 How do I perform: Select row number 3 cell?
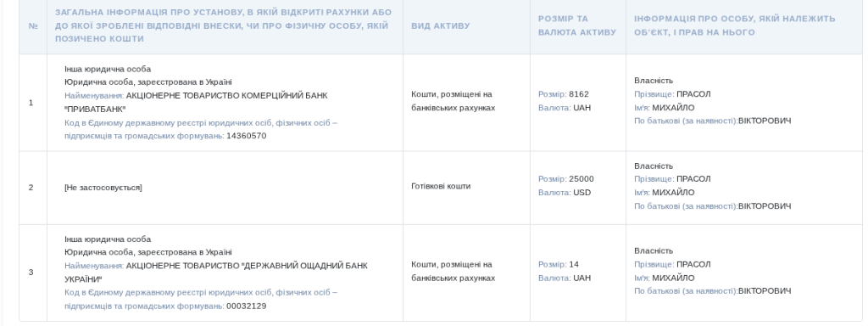pos(31,273)
